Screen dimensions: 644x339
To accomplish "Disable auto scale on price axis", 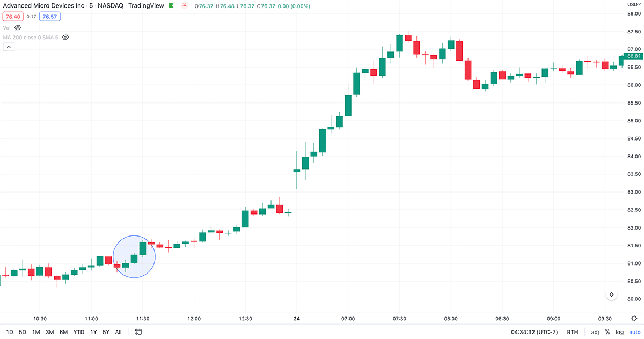I will point(634,332).
